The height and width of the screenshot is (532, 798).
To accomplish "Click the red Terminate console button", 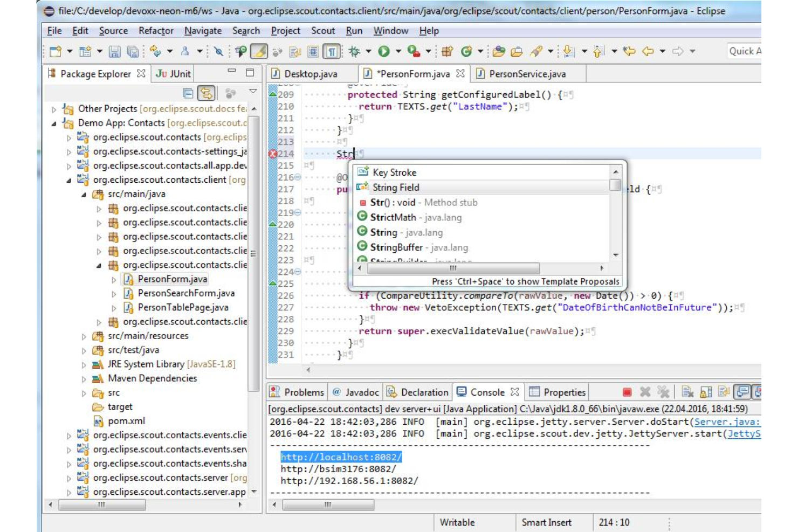I will 627,392.
